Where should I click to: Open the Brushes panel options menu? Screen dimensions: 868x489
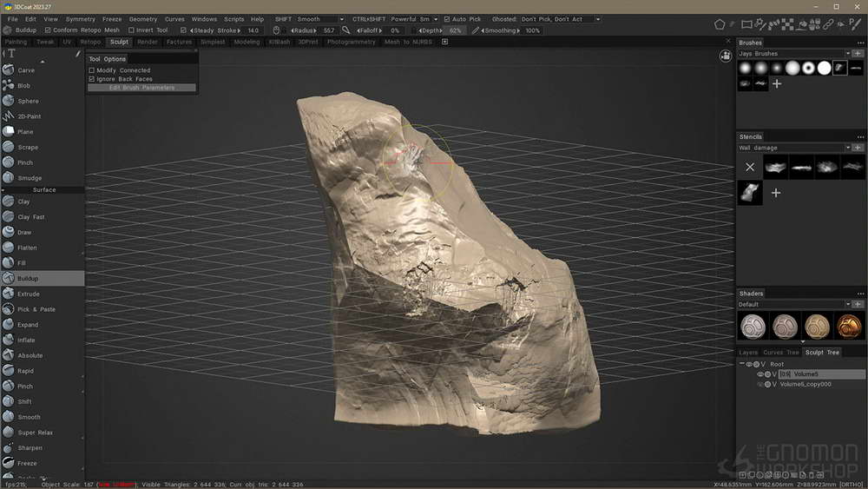pos(860,43)
